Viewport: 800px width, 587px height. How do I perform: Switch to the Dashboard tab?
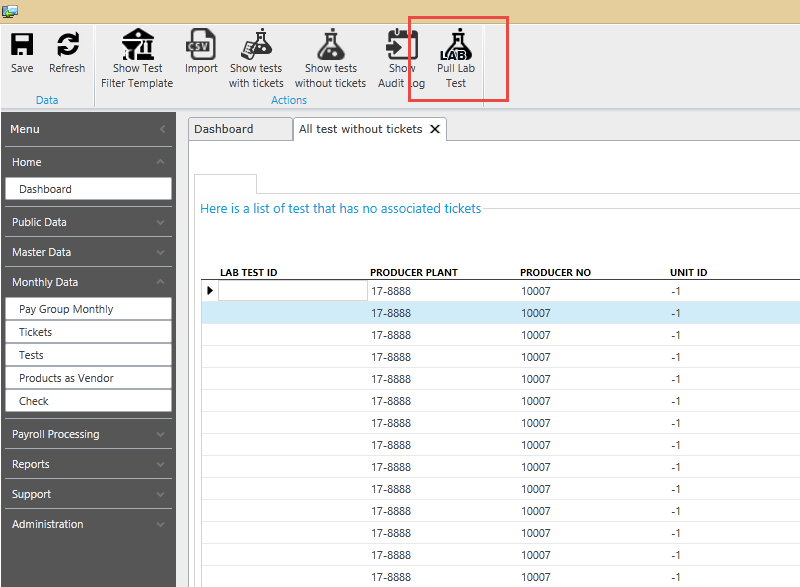pos(240,129)
